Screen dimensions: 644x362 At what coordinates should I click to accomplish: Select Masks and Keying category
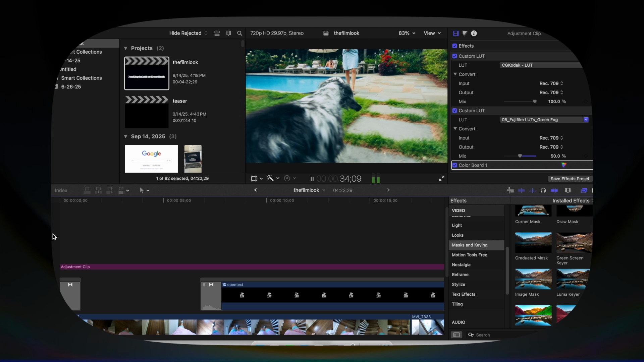476,245
